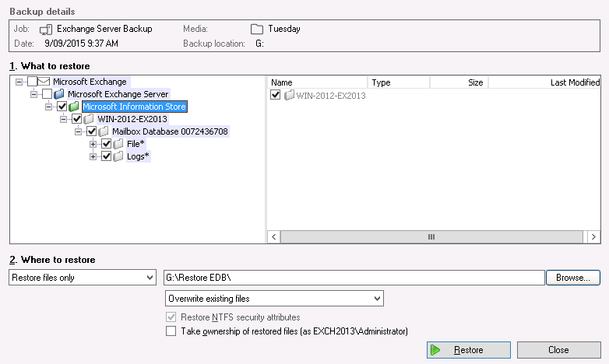Collapse the WIN-2012-EX2013 tree node
The width and height of the screenshot is (609, 364).
pyautogui.click(x=63, y=119)
